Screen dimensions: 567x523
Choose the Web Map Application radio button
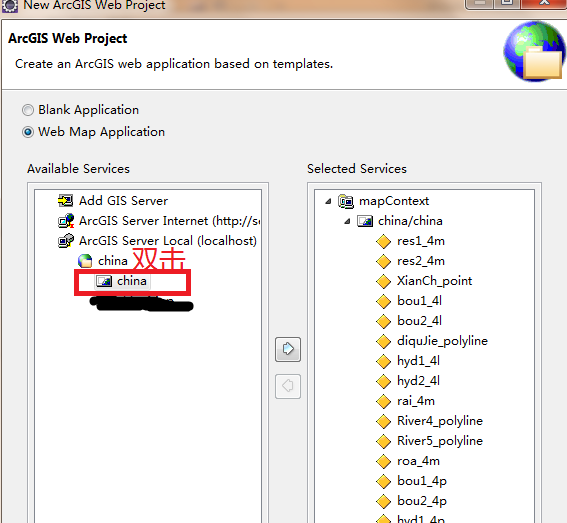tap(28, 132)
